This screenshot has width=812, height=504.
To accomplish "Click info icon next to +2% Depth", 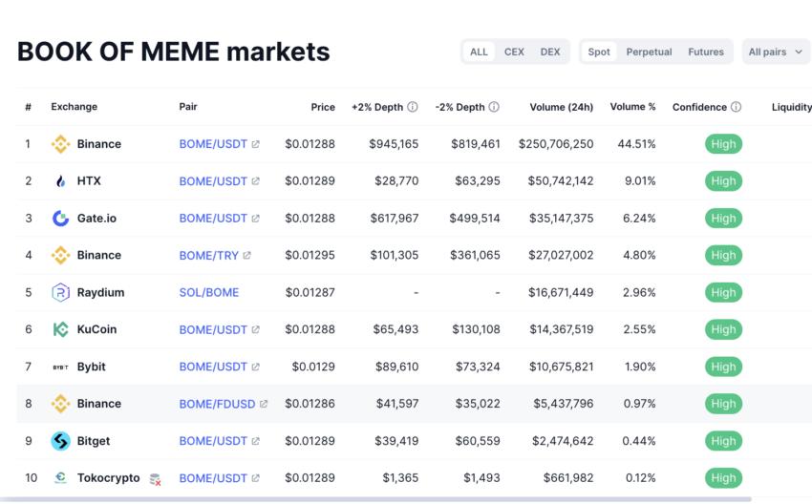I will point(413,108).
